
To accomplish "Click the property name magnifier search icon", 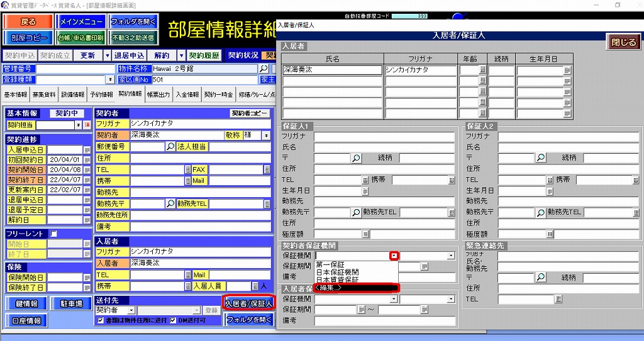I will coord(264,68).
